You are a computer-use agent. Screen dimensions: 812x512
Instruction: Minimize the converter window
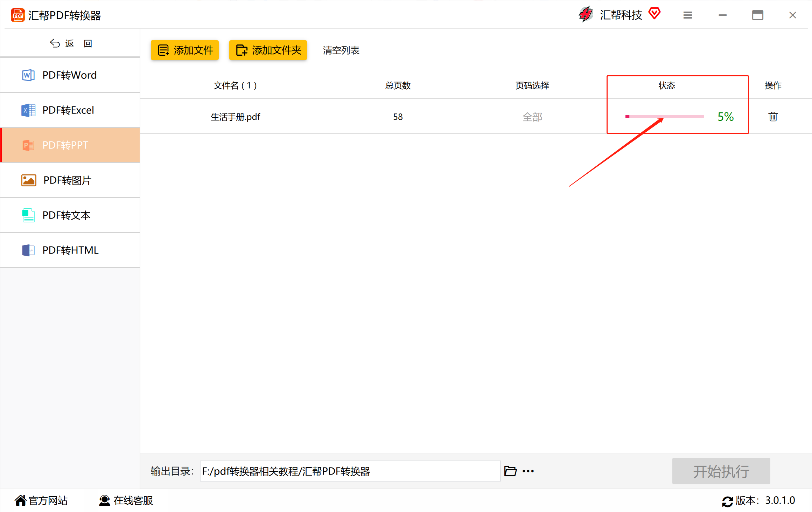coord(722,15)
